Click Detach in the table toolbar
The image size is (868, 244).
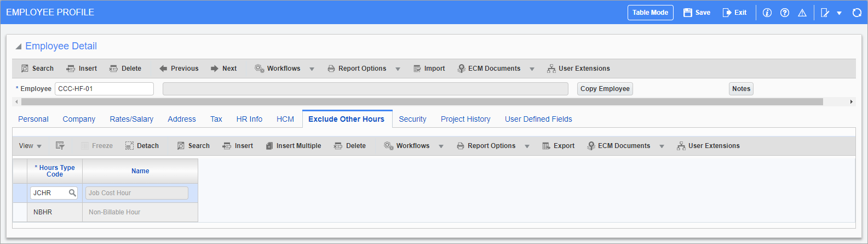(x=142, y=146)
